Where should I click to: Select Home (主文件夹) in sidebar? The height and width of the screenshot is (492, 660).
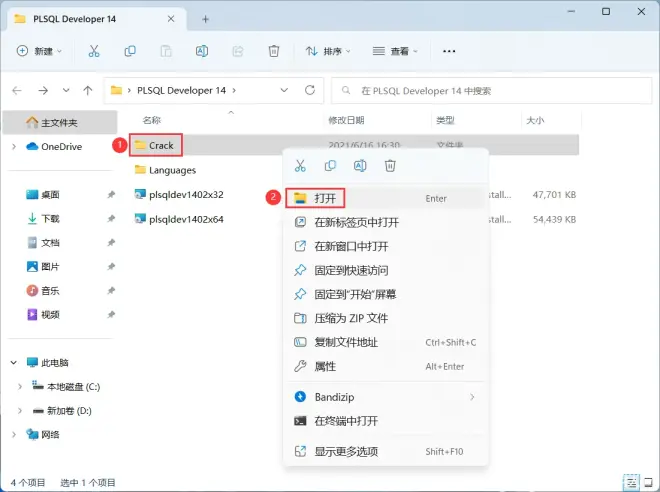[60, 122]
